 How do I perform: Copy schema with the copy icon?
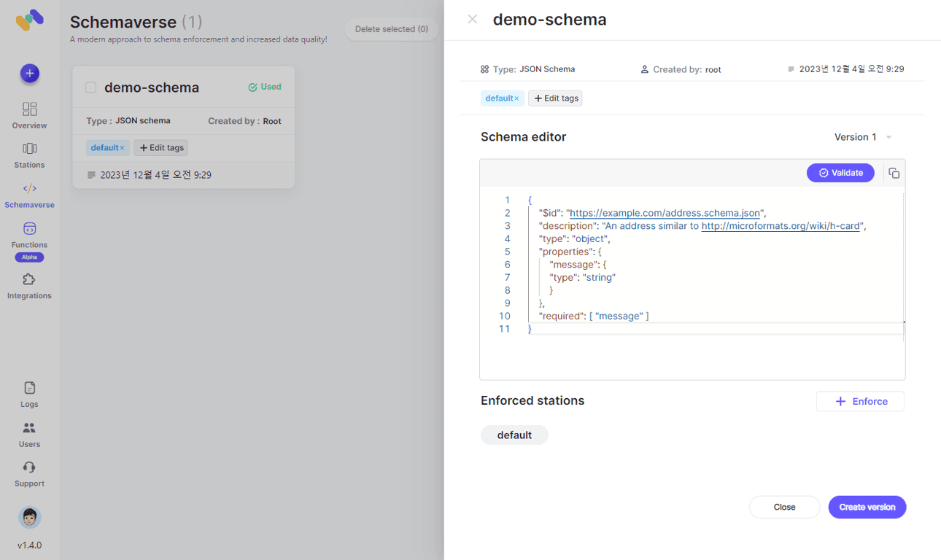click(894, 173)
